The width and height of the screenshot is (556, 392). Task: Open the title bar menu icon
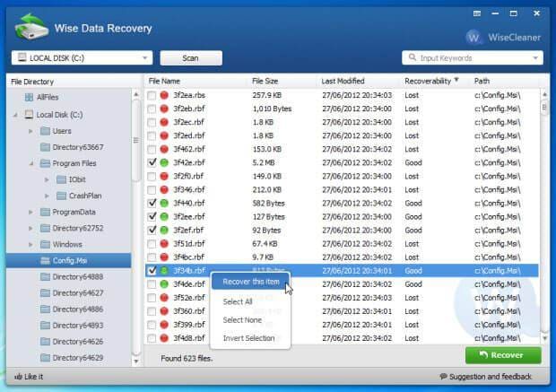click(x=477, y=13)
